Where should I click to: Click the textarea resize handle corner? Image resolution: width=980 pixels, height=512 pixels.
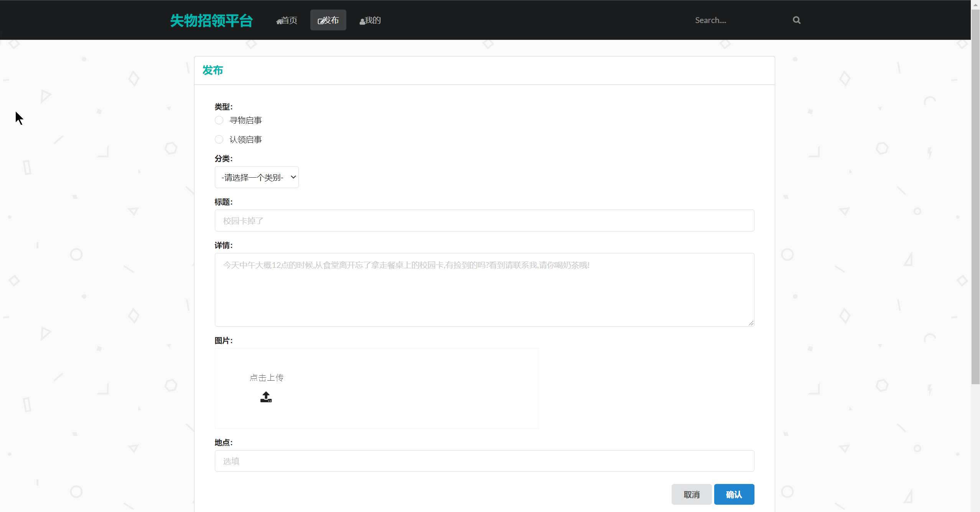tap(751, 323)
